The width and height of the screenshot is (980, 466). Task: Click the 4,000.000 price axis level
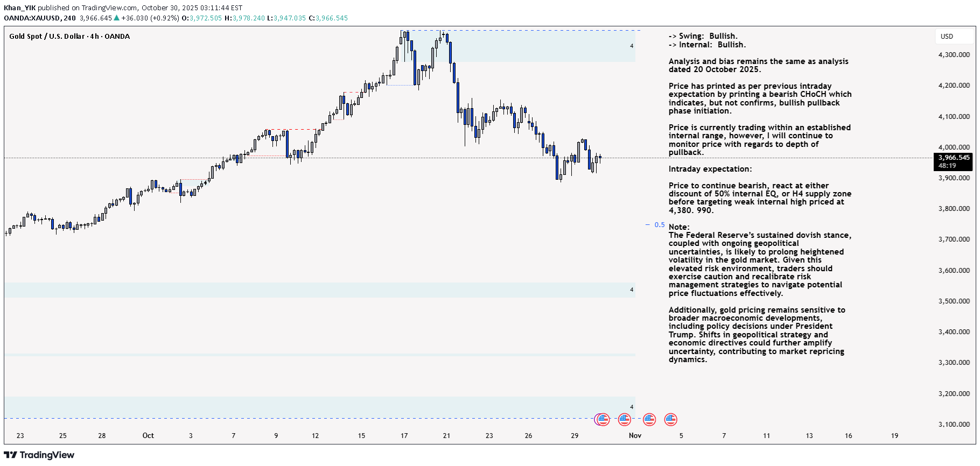[x=954, y=147]
